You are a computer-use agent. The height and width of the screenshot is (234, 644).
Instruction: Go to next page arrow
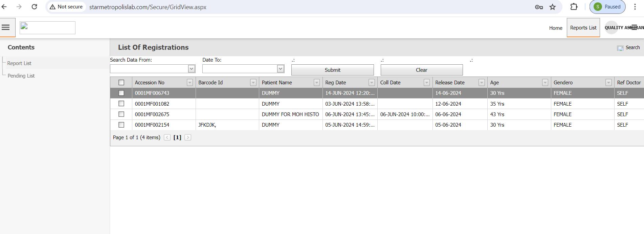188,137
